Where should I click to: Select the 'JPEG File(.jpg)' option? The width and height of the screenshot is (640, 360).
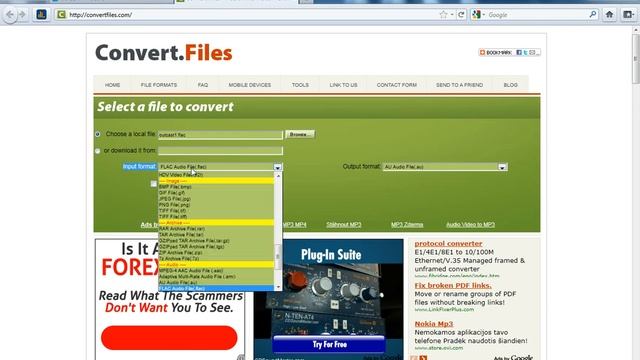tap(216, 199)
